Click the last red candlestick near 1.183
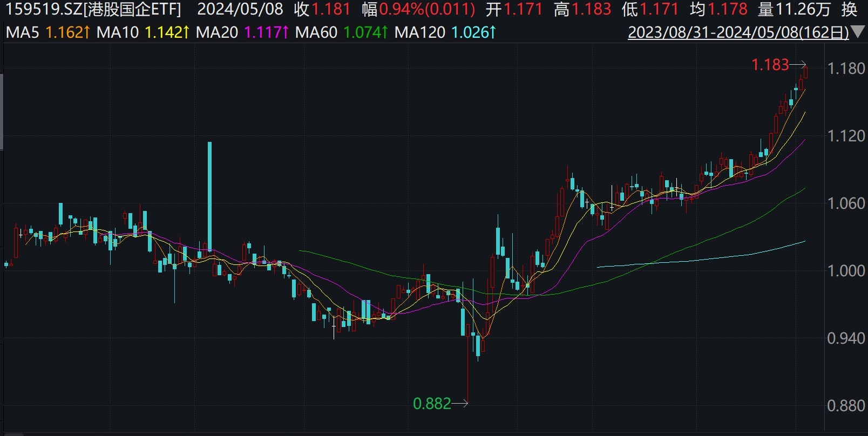 (x=805, y=72)
